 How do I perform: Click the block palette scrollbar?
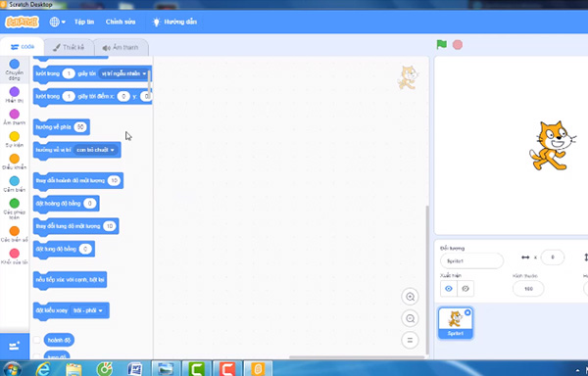point(150,83)
